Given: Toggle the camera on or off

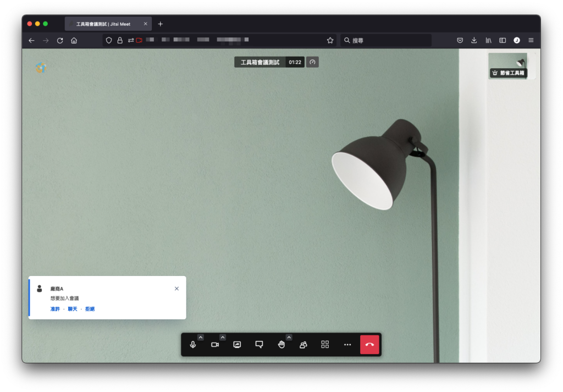Looking at the screenshot, I should 215,345.
